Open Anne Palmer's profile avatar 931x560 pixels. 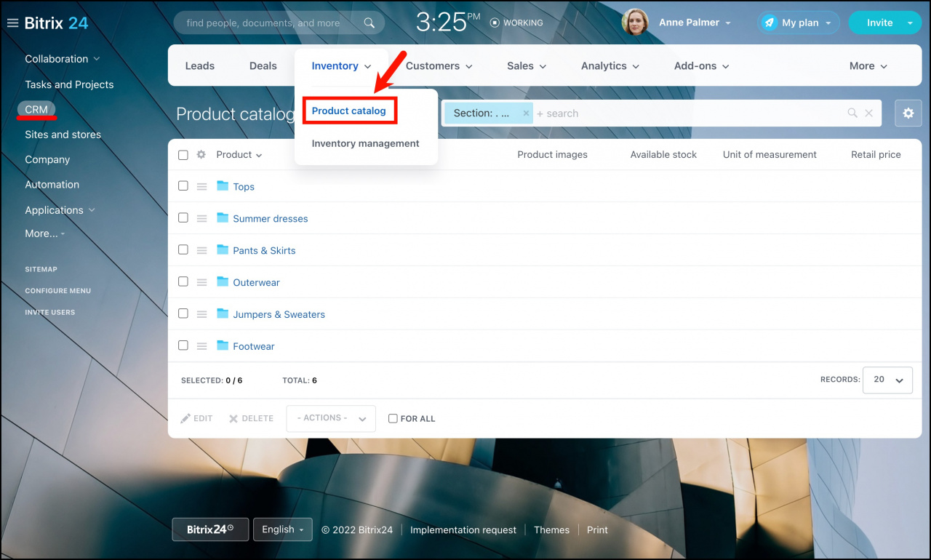pos(635,23)
